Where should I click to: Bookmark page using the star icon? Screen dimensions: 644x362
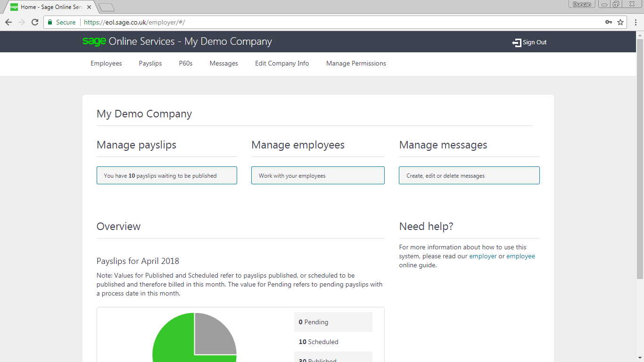tap(620, 22)
